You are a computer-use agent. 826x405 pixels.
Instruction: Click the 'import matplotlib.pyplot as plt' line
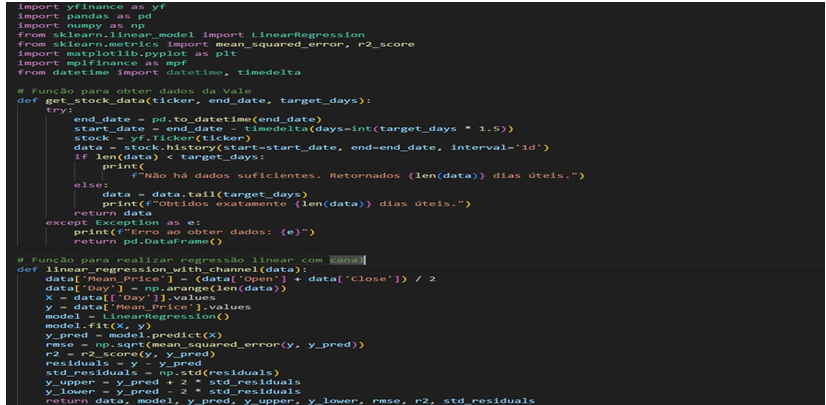point(127,54)
